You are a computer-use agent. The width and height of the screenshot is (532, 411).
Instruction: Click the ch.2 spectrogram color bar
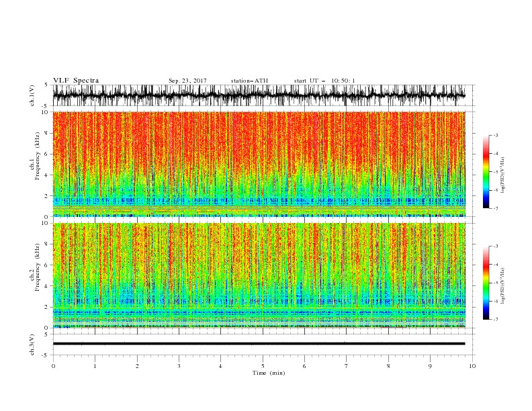tap(486, 283)
